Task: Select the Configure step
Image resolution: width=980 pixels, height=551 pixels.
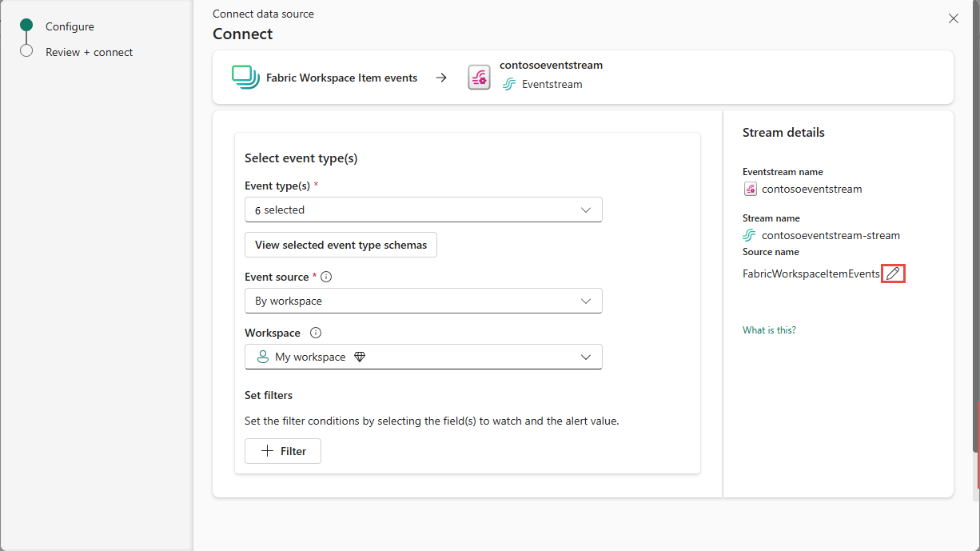Action: 70,26
